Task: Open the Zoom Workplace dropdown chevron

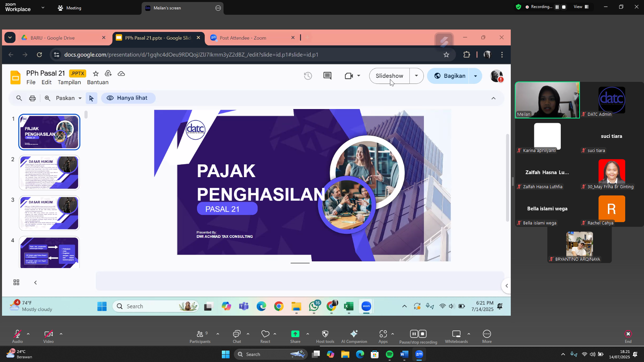Action: pos(43,7)
